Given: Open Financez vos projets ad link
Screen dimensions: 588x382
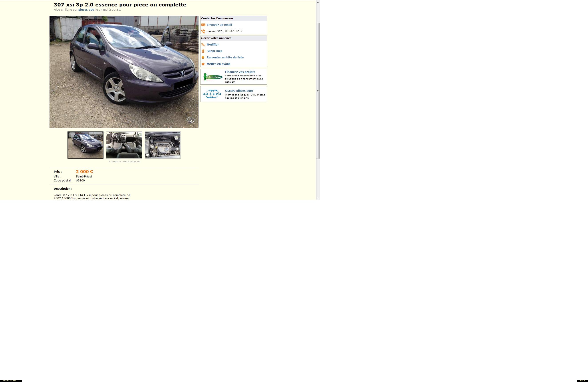Looking at the screenshot, I should 240,72.
